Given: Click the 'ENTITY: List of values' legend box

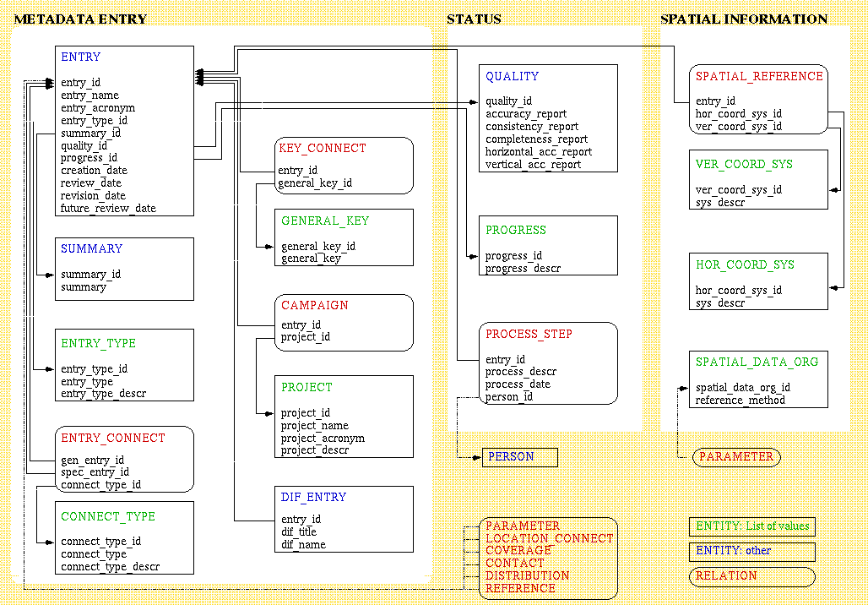Looking at the screenshot, I should point(751,526).
